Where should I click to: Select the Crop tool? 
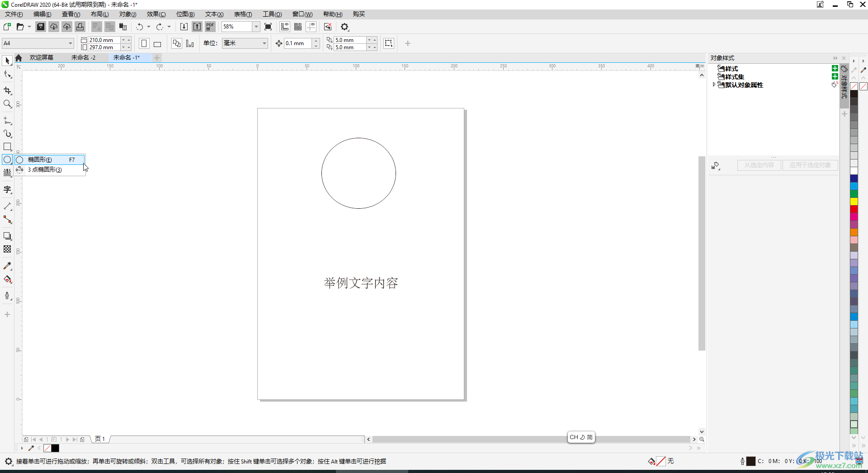tap(7, 91)
